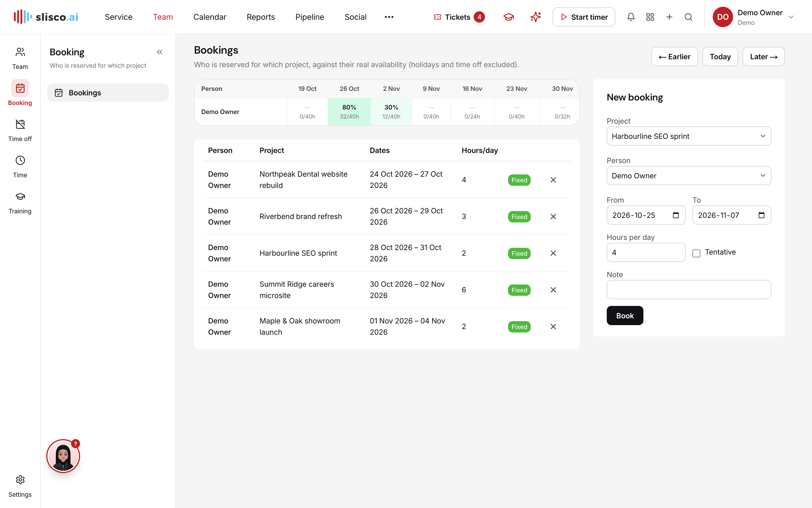Open the Booking sidebar section

20,93
